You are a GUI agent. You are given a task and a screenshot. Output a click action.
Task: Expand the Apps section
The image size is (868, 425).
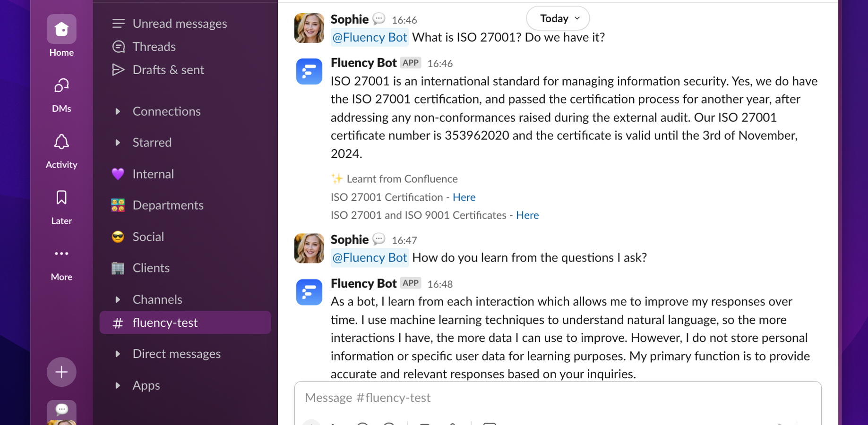[x=118, y=385]
